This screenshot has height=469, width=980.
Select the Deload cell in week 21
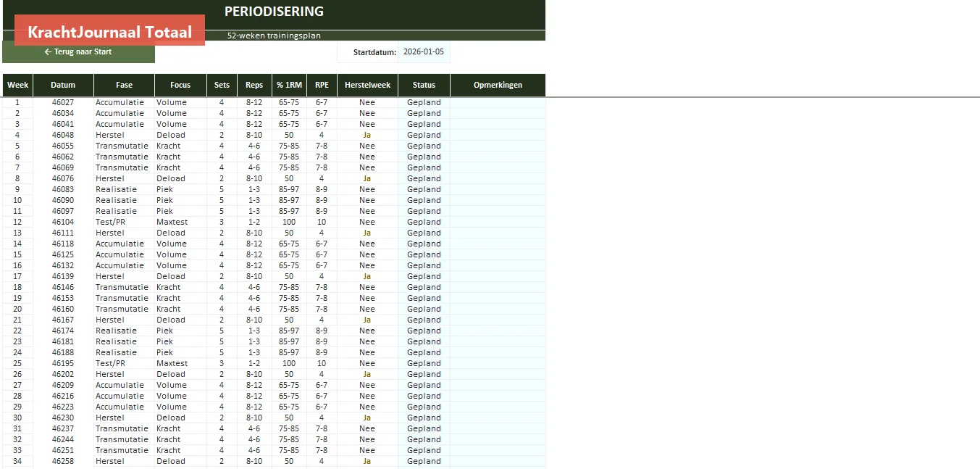click(180, 320)
